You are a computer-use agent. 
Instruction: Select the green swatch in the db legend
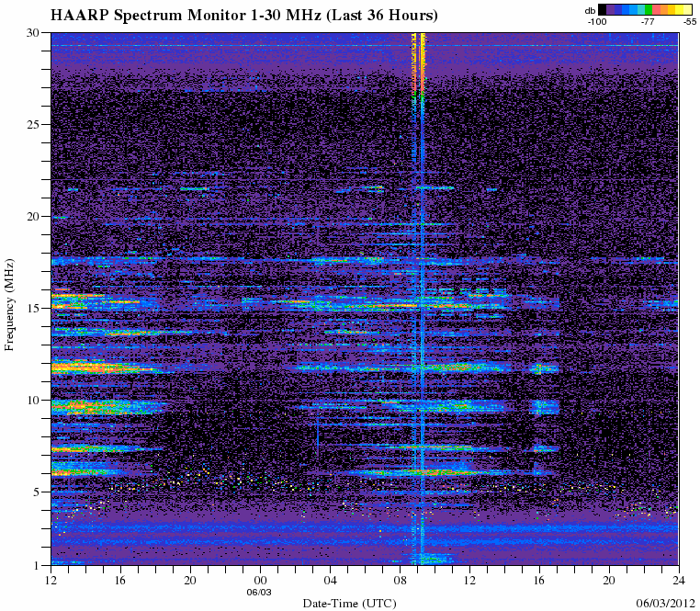[649, 9]
